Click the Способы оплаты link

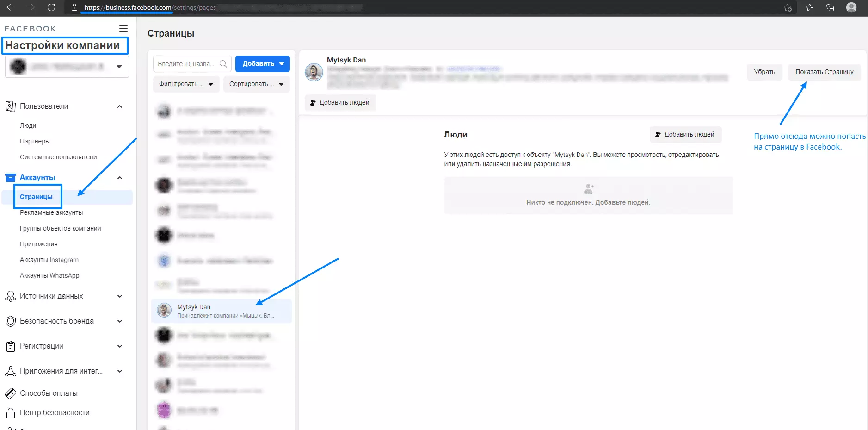49,393
